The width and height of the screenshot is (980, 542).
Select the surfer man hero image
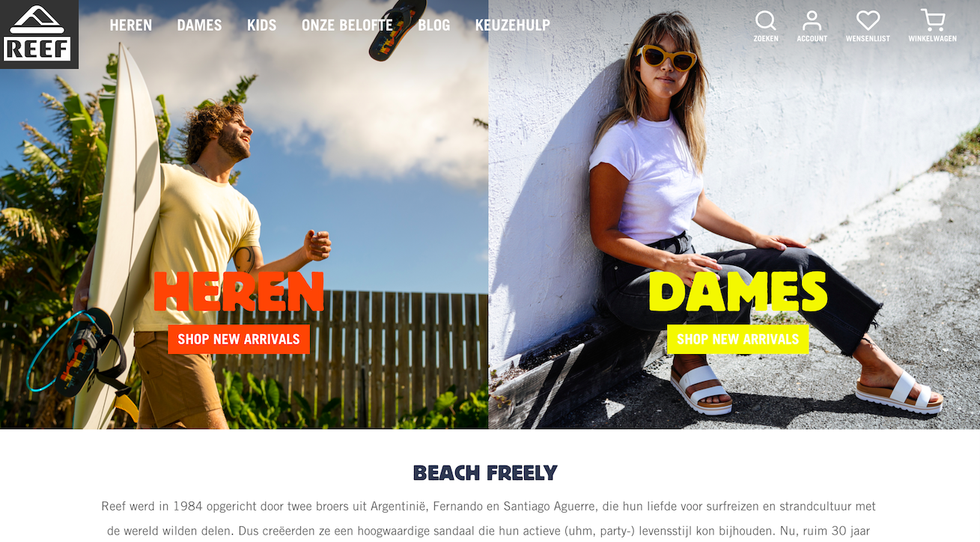click(244, 215)
